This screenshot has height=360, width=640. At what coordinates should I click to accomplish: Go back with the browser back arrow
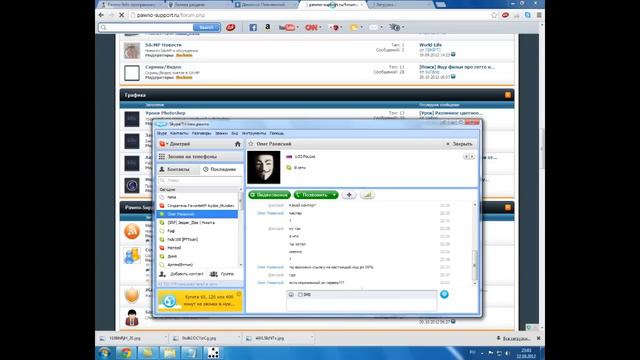pyautogui.click(x=101, y=15)
